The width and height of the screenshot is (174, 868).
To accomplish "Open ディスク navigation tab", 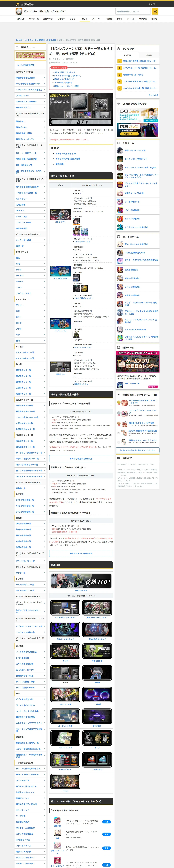I will click(x=131, y=19).
